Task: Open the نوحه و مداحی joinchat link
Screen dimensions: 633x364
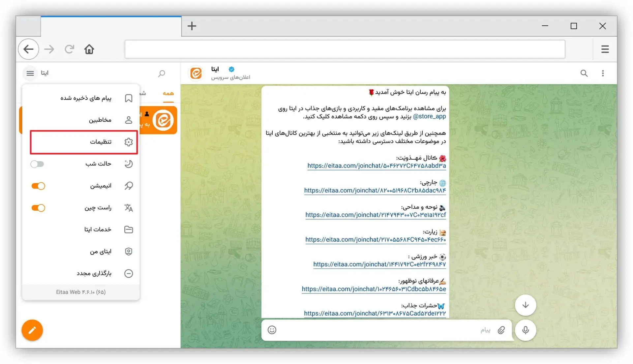Action: pyautogui.click(x=376, y=215)
